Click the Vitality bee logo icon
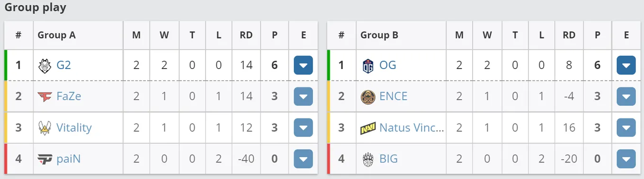Image resolution: width=644 pixels, height=179 pixels. tap(45, 128)
